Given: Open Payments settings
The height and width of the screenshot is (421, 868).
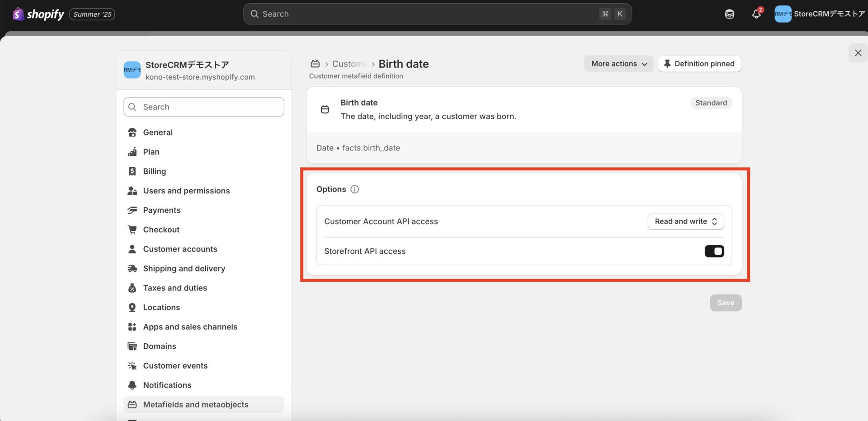Looking at the screenshot, I should click(x=203, y=210).
